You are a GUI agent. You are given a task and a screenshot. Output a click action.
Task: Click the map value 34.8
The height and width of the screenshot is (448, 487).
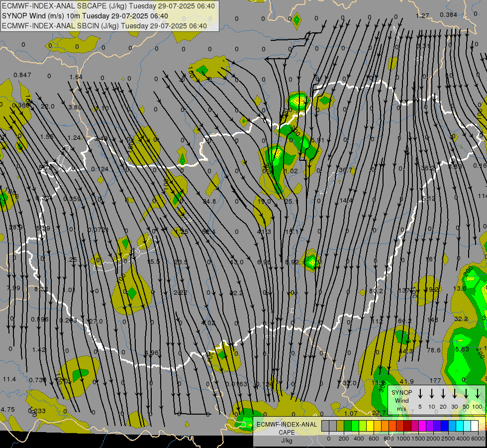pos(209,202)
